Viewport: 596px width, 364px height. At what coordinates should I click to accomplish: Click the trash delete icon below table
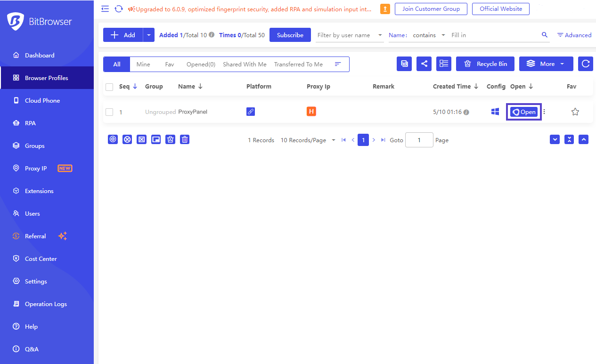185,139
